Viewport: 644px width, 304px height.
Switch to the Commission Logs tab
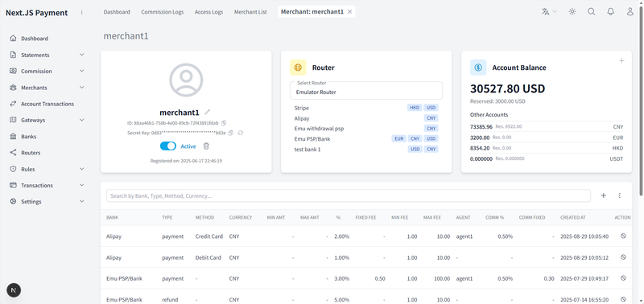tap(163, 12)
